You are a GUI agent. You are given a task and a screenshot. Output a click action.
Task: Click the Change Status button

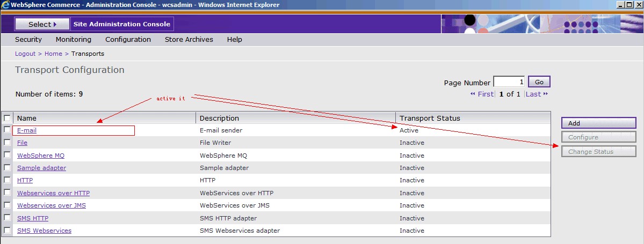coord(598,152)
